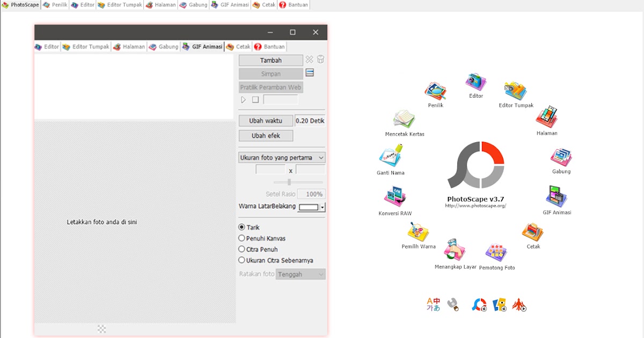
Task: Launch the Editor icon in the circular menu
Action: point(476,82)
